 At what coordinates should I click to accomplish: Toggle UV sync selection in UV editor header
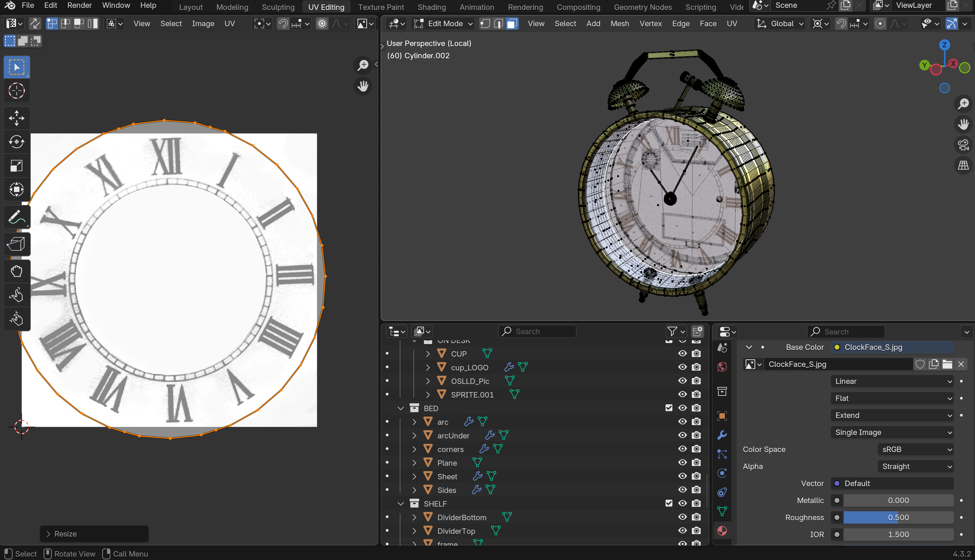click(35, 24)
